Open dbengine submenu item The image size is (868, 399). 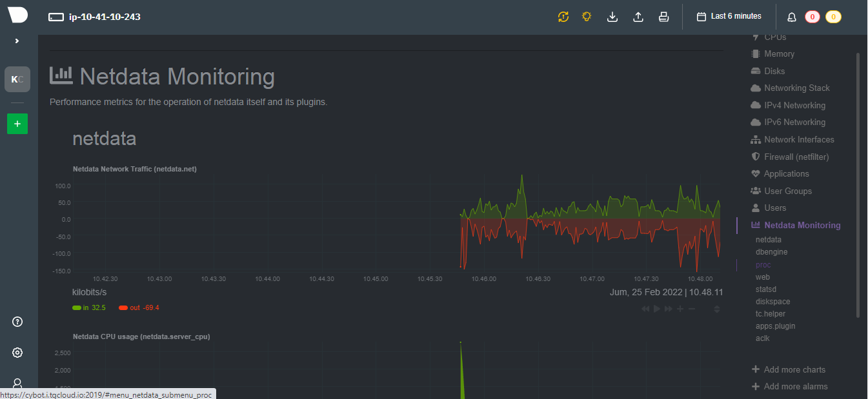click(771, 252)
